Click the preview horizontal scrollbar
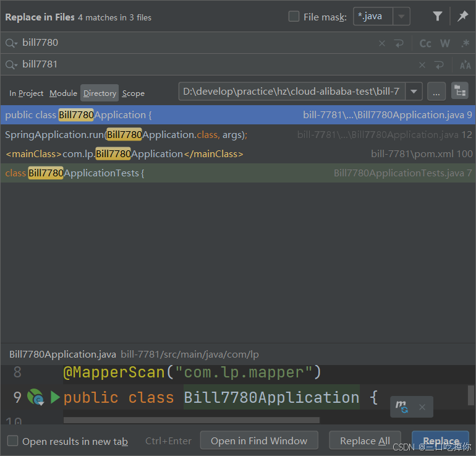This screenshot has height=456, width=476. [x=192, y=420]
